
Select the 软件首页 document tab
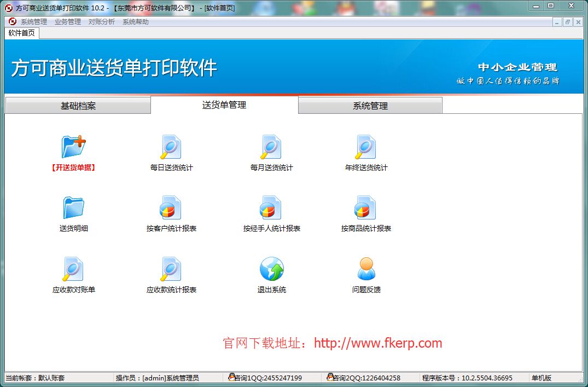tap(22, 33)
